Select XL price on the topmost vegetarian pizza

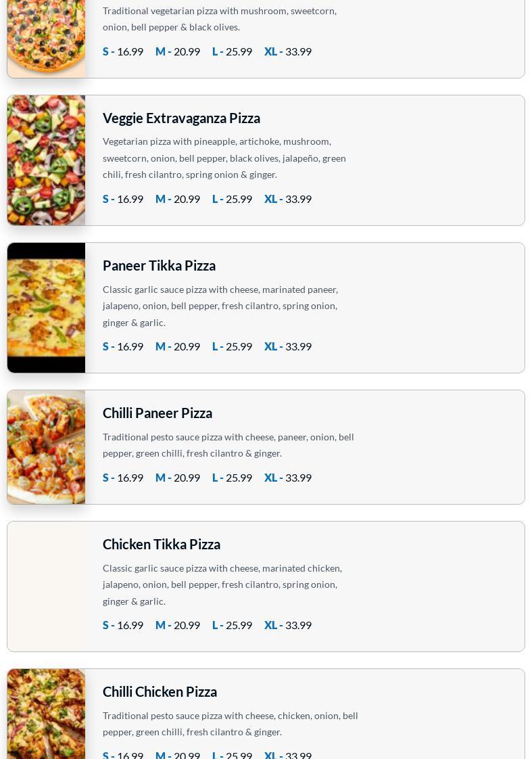point(288,51)
